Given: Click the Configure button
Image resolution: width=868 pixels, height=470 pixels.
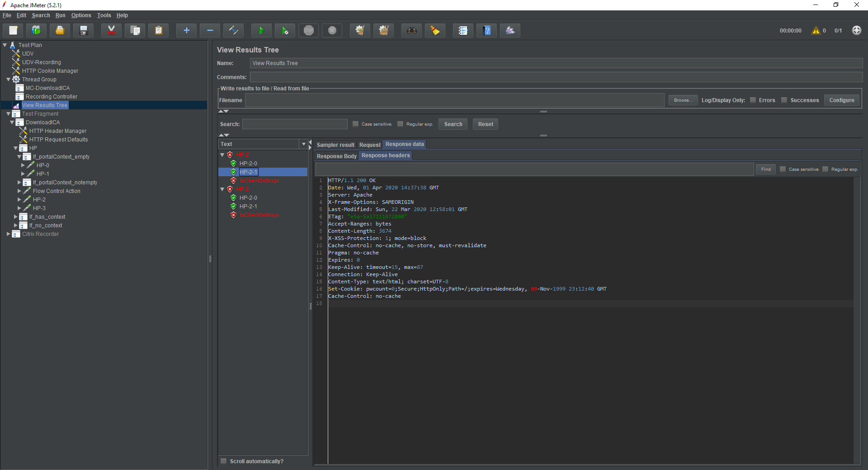Looking at the screenshot, I should tap(841, 100).
